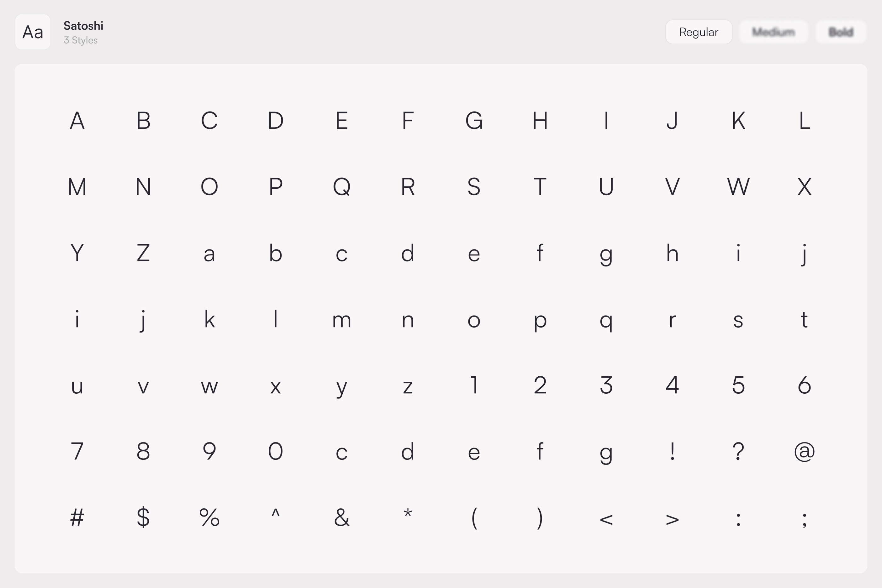Switch to the Medium style
Screen dimensions: 882x588
773,32
